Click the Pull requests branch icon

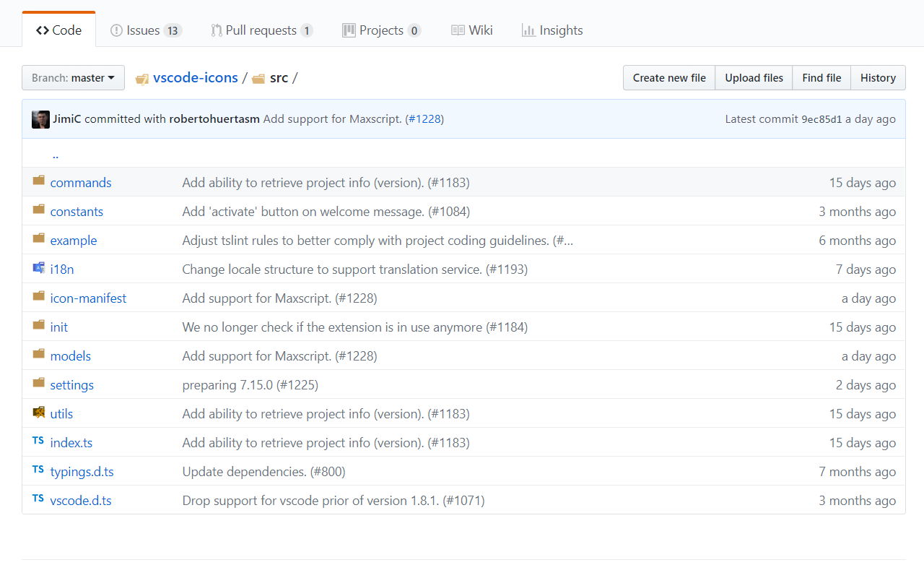pos(217,30)
